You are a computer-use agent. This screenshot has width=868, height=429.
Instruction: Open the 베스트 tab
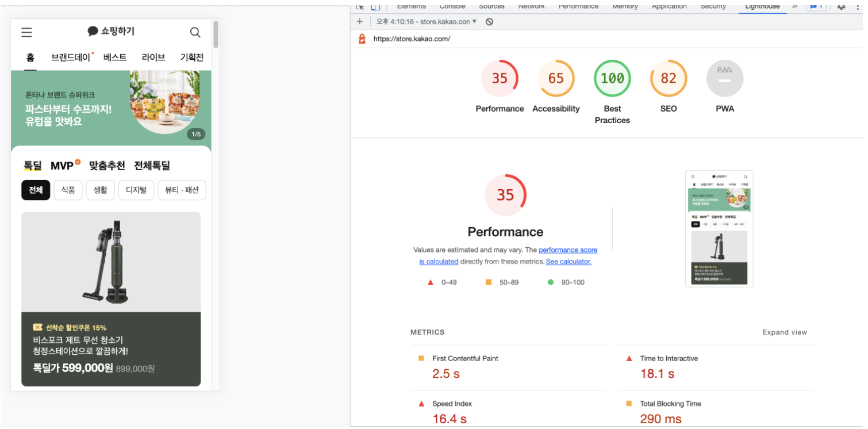coord(115,58)
